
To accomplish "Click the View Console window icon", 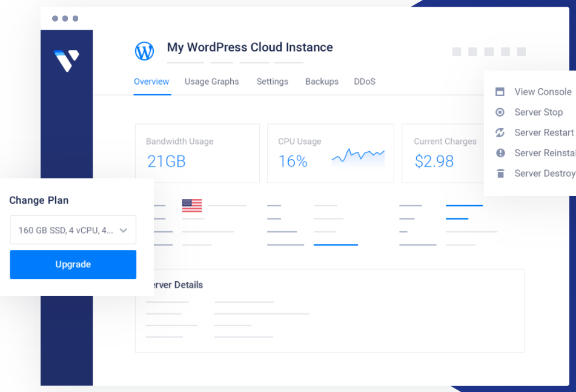I will click(500, 92).
